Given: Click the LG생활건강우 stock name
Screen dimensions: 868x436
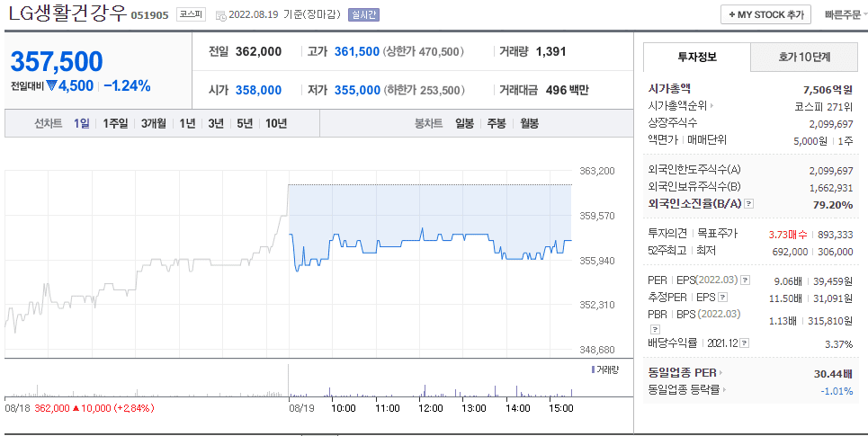Looking at the screenshot, I should (x=68, y=13).
